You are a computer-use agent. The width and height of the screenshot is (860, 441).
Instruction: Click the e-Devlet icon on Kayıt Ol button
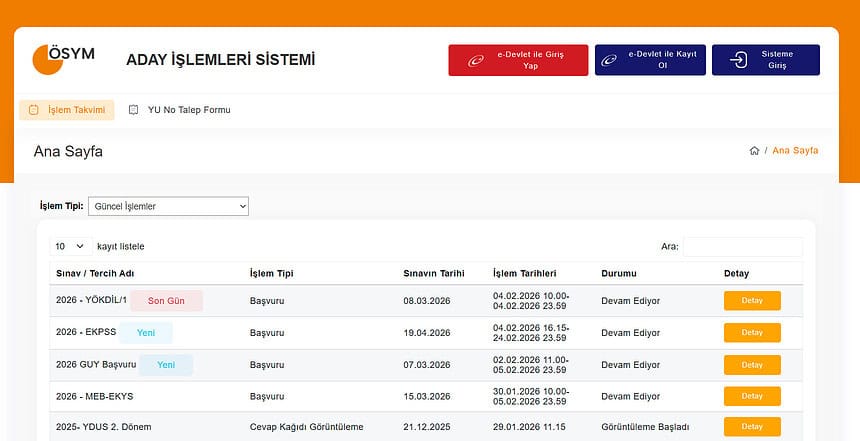click(609, 60)
